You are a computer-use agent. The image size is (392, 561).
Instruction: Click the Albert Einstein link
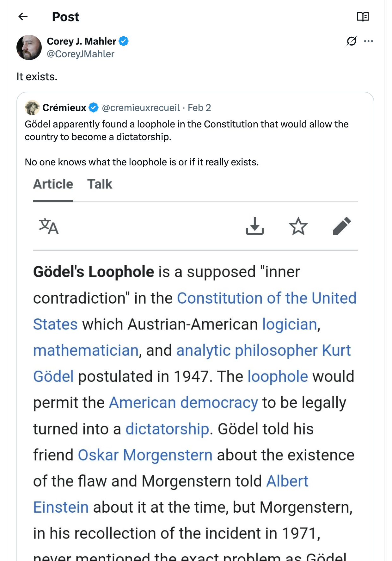tap(288, 481)
